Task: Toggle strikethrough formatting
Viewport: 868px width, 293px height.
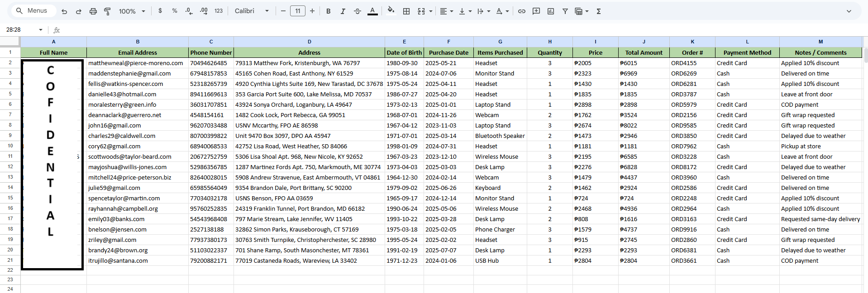Action: coord(358,11)
